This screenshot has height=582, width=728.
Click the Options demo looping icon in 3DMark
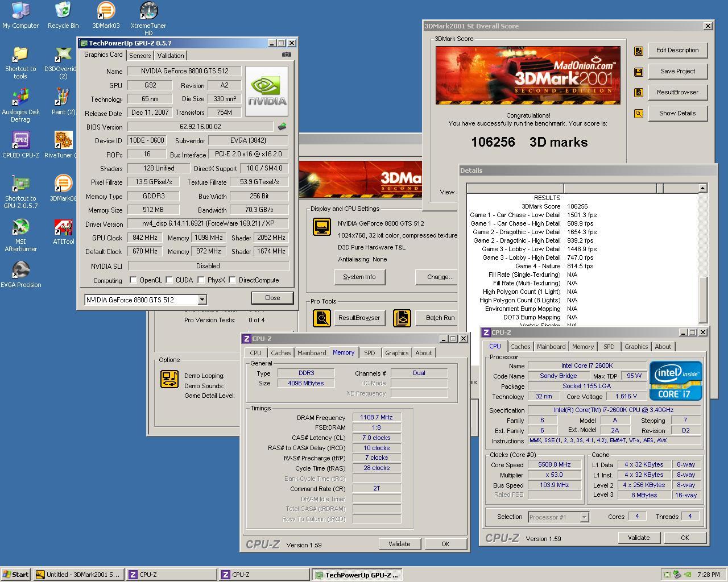169,379
